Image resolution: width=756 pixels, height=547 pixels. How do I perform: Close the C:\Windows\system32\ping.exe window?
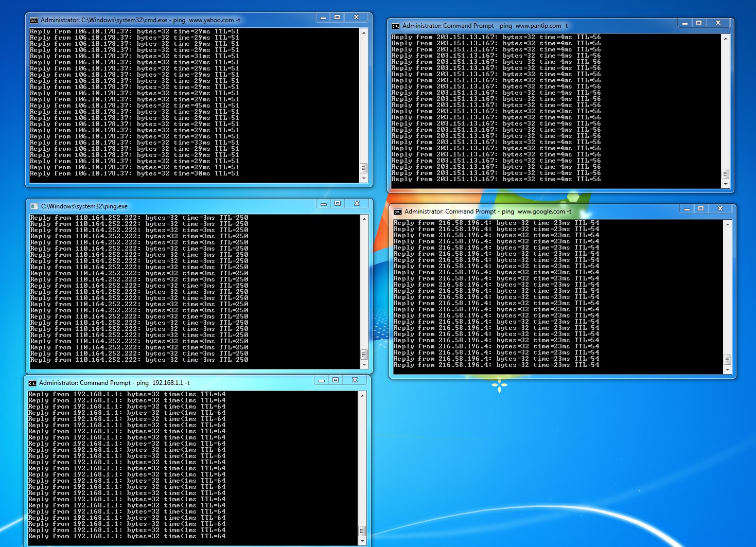[357, 204]
